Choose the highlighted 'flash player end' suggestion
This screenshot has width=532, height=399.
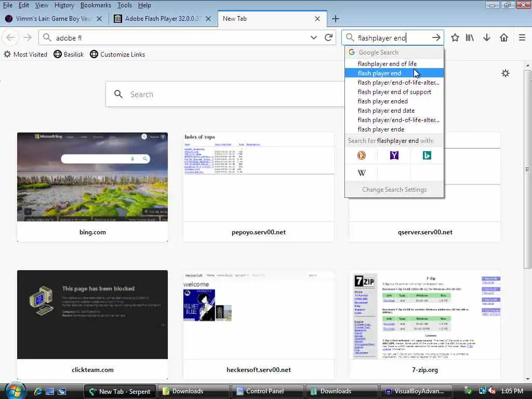(x=394, y=73)
